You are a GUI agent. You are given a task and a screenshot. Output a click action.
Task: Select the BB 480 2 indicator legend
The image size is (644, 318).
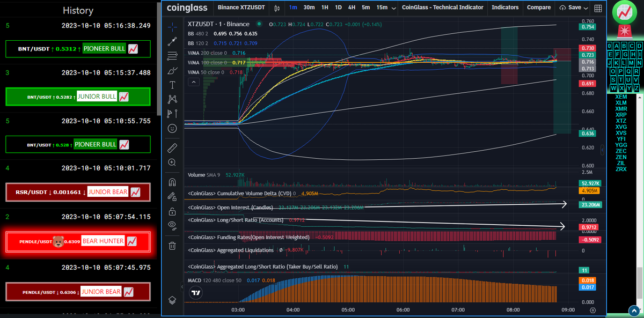pos(199,33)
